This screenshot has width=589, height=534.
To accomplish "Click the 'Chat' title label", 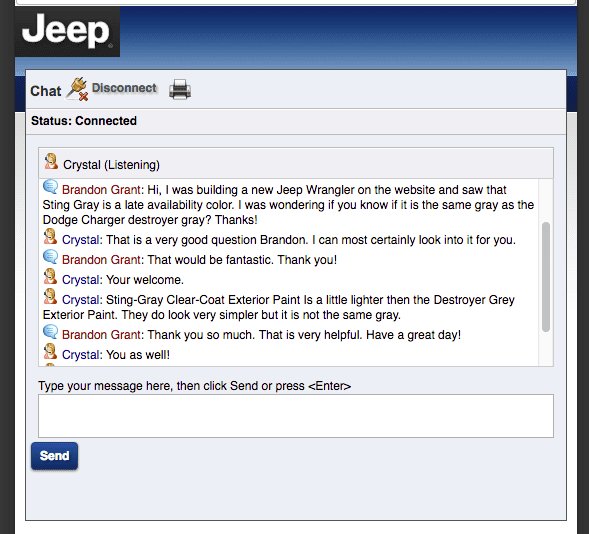I will 45,91.
